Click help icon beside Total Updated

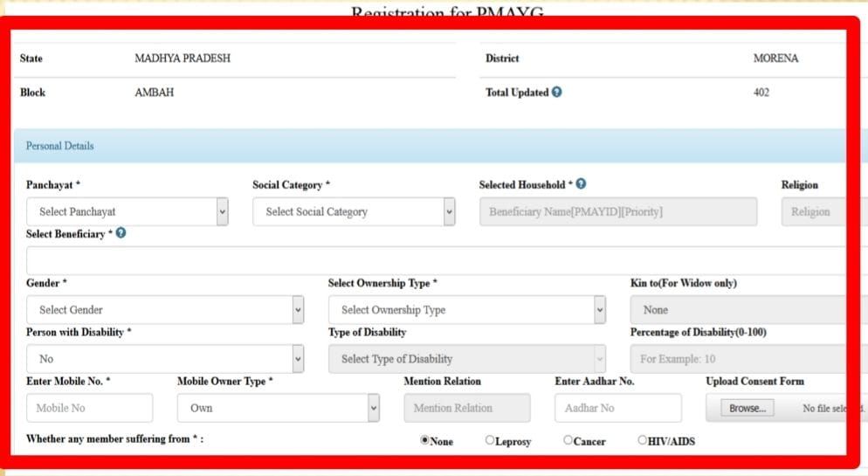click(557, 93)
